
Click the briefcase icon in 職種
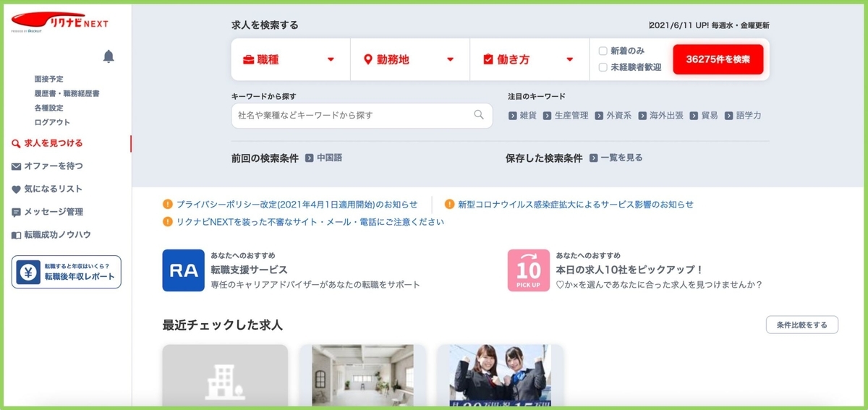(x=248, y=59)
